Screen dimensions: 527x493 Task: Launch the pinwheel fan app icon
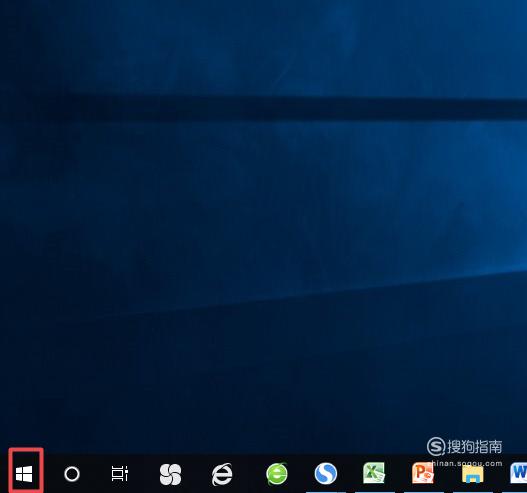(x=170, y=475)
